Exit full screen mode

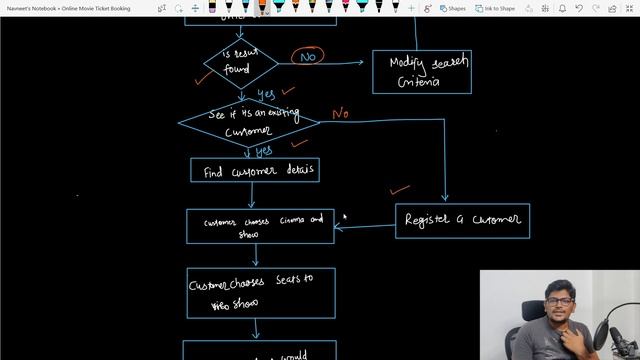click(629, 8)
